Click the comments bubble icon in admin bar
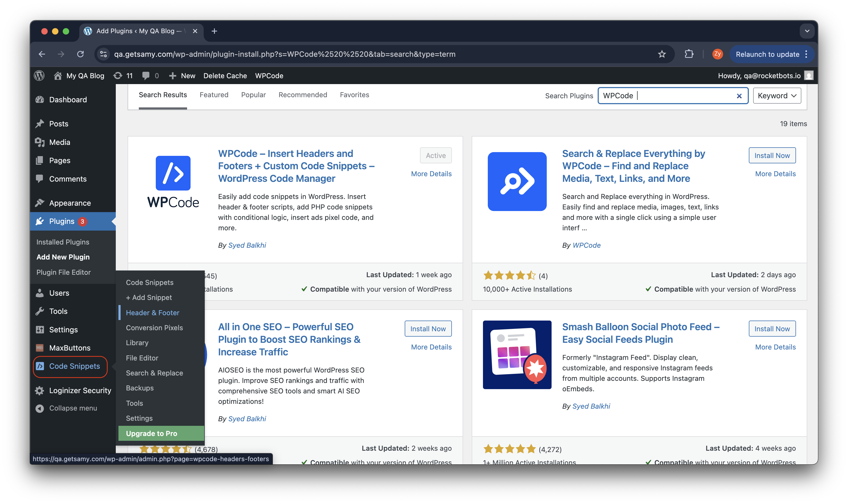Screen dimensions: 848x504 point(146,76)
